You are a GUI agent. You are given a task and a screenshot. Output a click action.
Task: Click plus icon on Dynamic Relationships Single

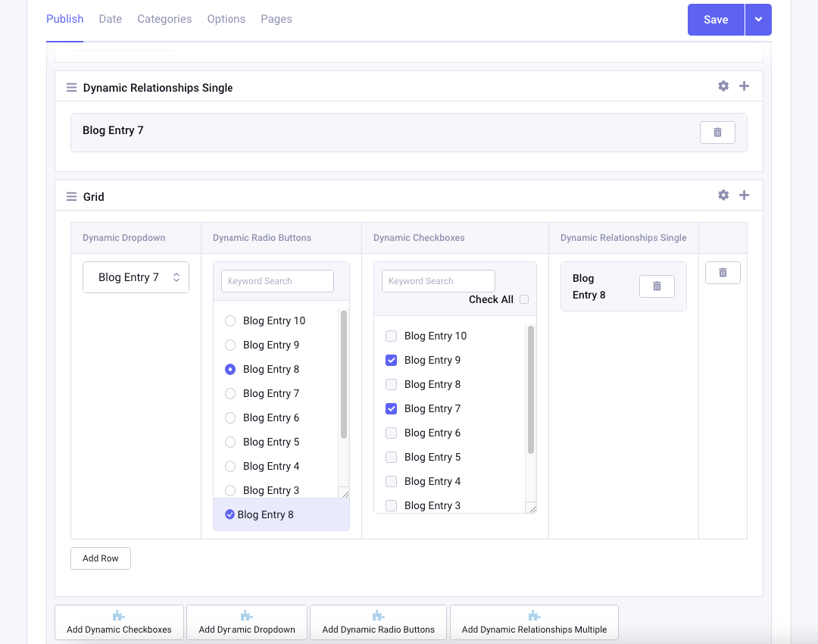(x=744, y=86)
